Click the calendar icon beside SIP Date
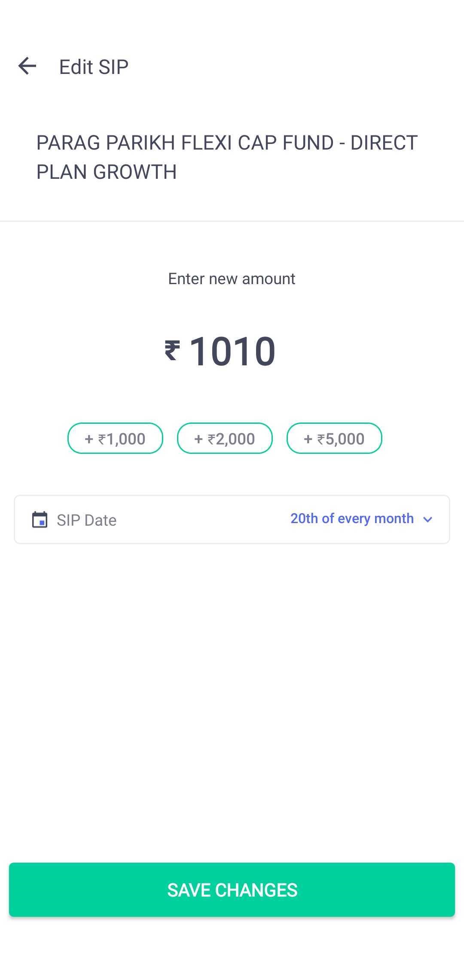This screenshot has width=464, height=980. pyautogui.click(x=40, y=519)
